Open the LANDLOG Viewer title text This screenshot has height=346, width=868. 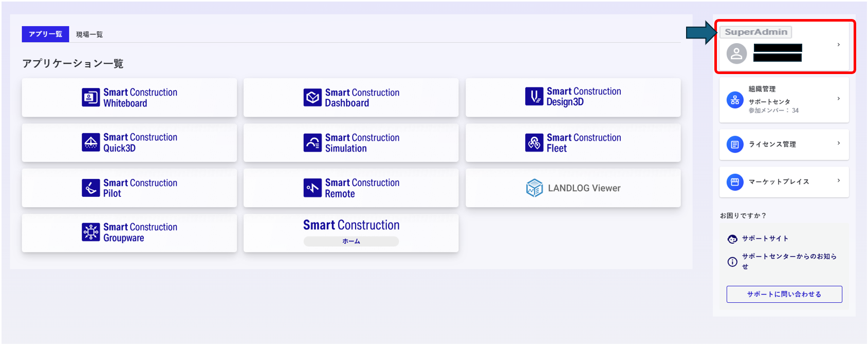tap(584, 188)
